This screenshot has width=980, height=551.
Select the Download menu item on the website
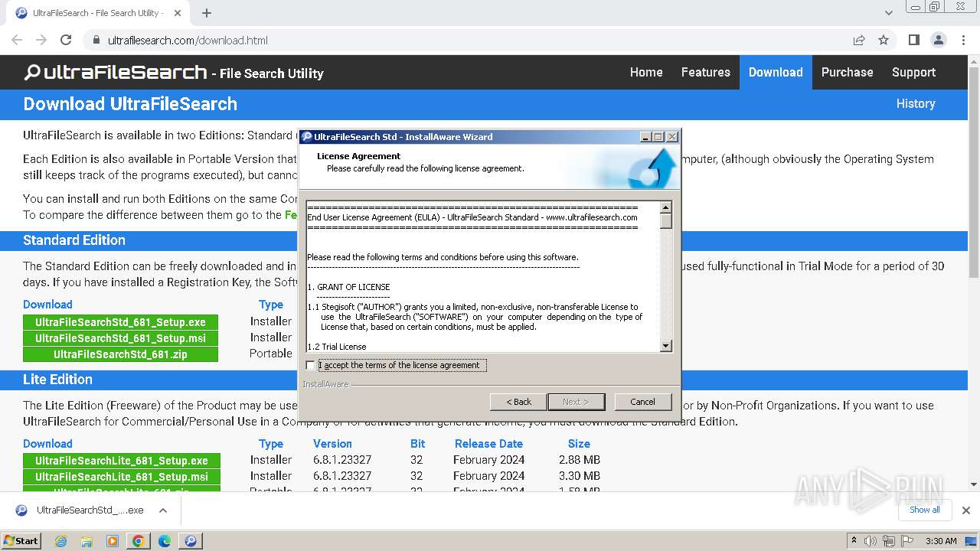776,72
